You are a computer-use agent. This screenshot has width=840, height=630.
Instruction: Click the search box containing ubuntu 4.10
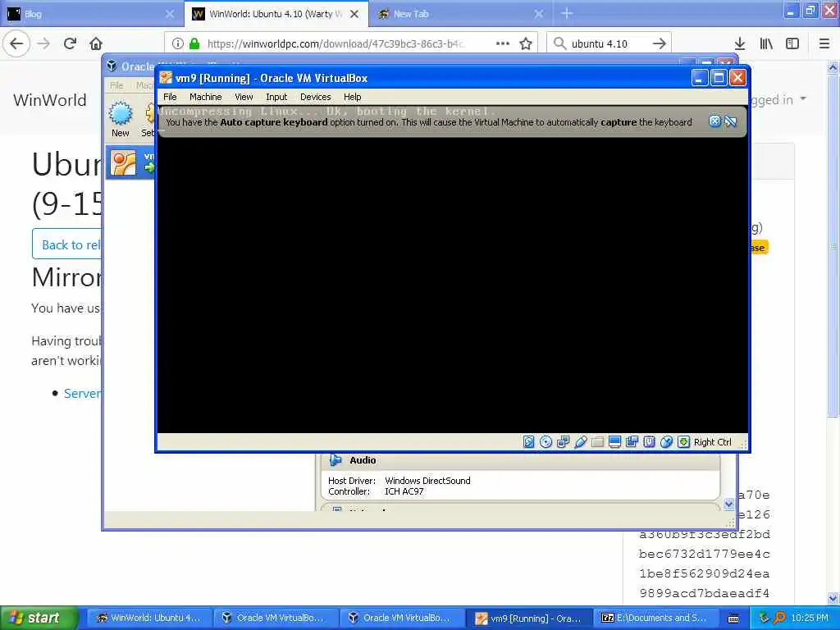pyautogui.click(x=608, y=43)
